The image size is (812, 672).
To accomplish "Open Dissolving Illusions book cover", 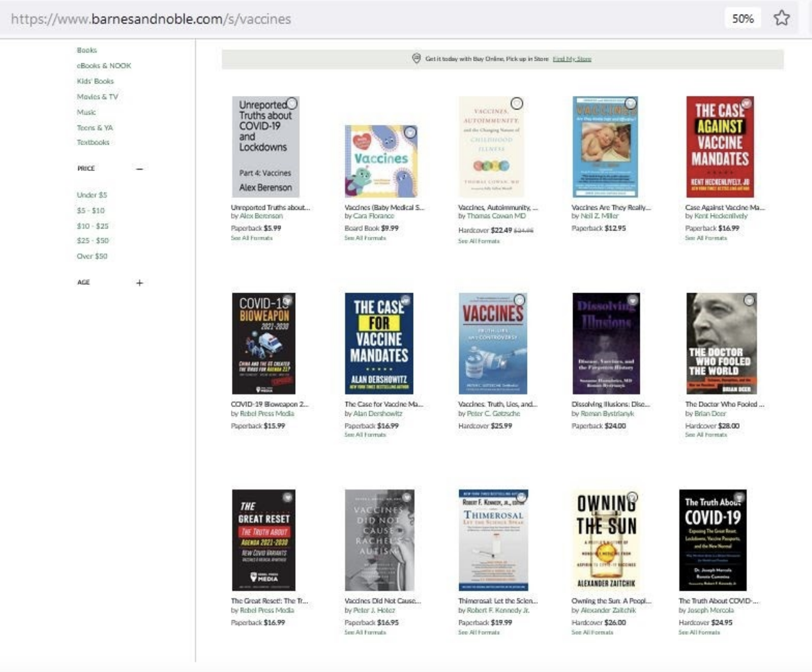I will pyautogui.click(x=606, y=344).
